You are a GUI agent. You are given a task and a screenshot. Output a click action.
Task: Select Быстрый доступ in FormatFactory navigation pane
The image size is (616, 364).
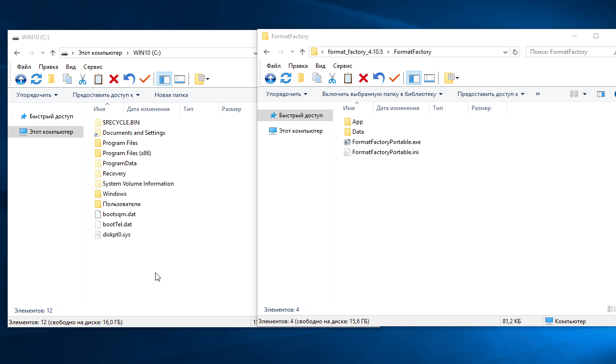[x=296, y=115]
